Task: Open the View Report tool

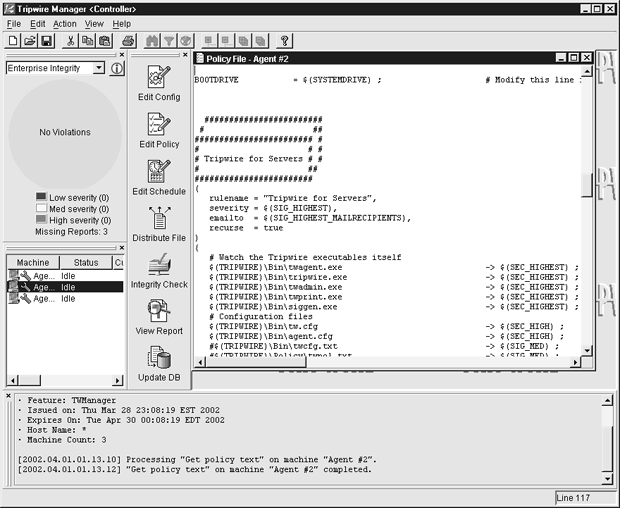Action: [x=159, y=317]
